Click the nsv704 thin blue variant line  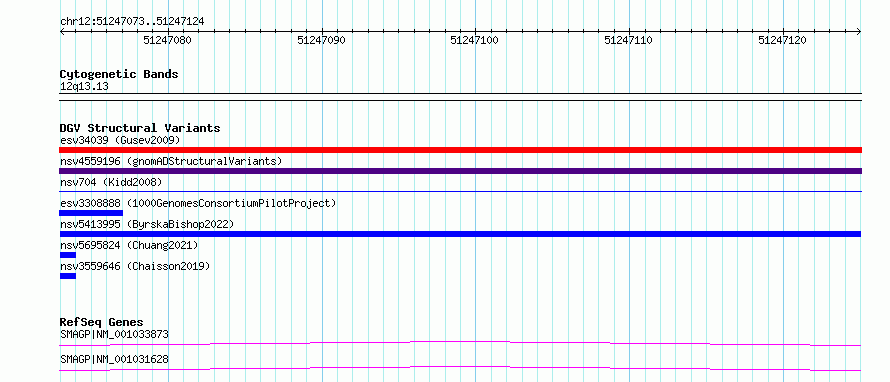[460, 192]
